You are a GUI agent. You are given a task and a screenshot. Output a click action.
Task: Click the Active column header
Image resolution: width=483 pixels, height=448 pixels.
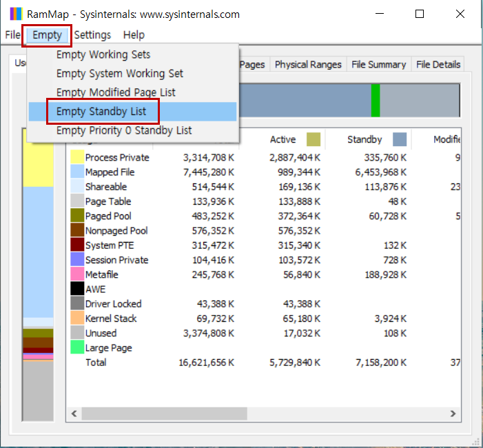tap(282, 139)
